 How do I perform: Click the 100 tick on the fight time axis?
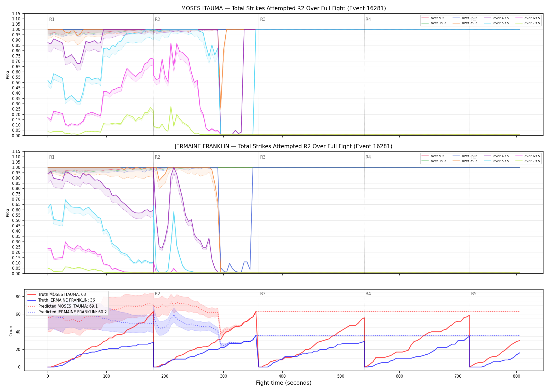click(x=106, y=376)
